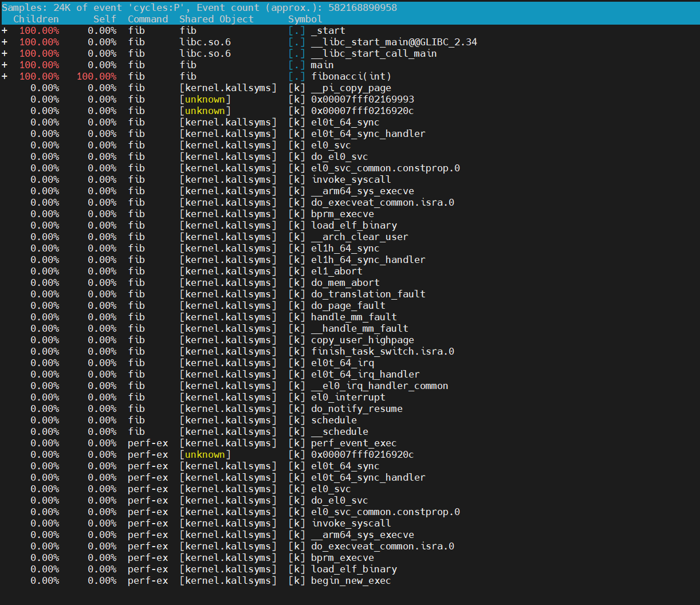Click the Symbol column header
The image size is (700, 605).
[x=305, y=19]
